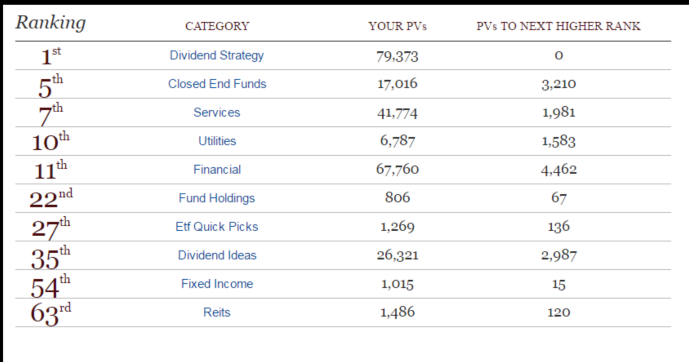Open the Fixed Income link

pos(217,284)
